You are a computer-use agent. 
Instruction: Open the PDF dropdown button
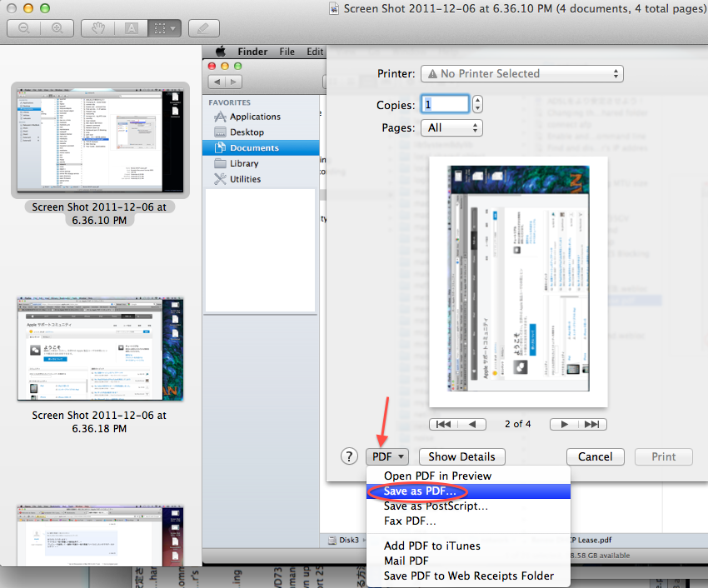387,456
